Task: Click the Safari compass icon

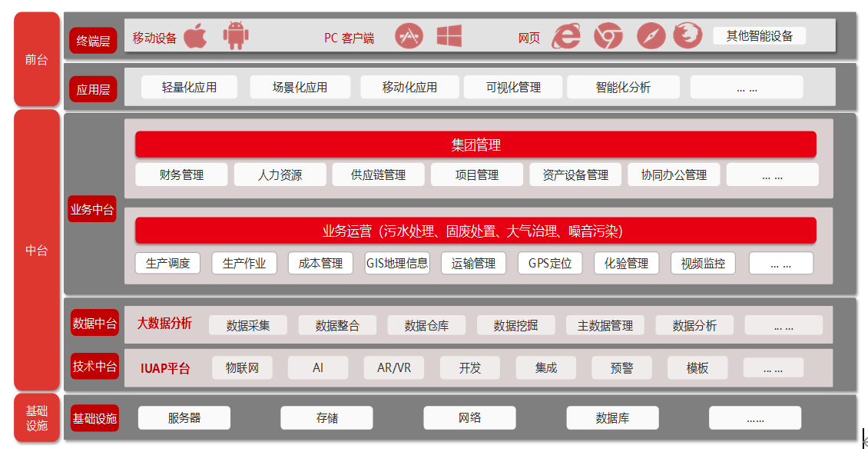Action: point(651,36)
